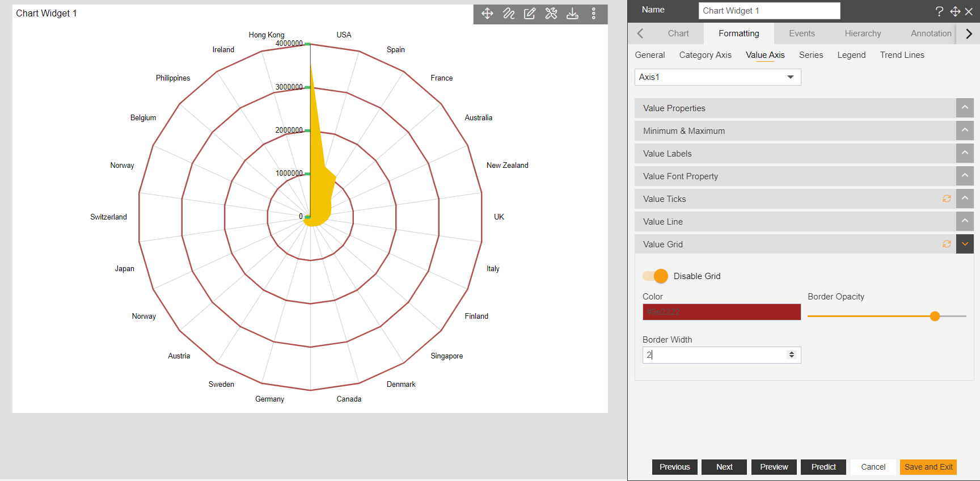Click the 4000000 axis value label
Viewport: 980px width, 481px height.
tap(289, 44)
